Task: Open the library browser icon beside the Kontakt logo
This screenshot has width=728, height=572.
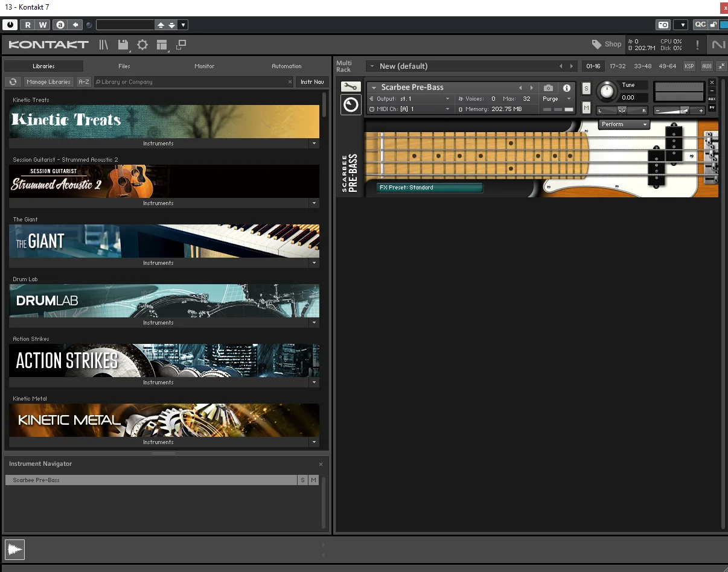Action: (x=104, y=45)
